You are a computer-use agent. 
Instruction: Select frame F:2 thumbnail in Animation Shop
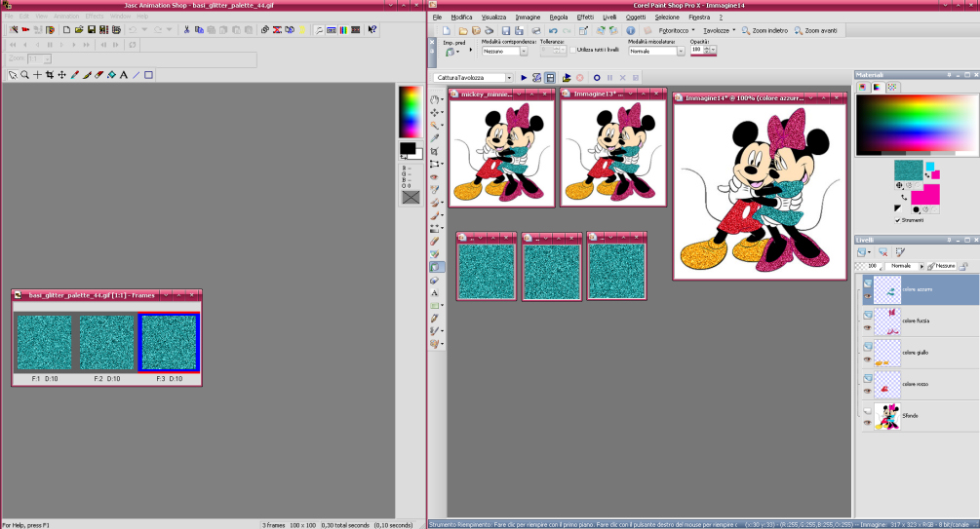pyautogui.click(x=107, y=343)
